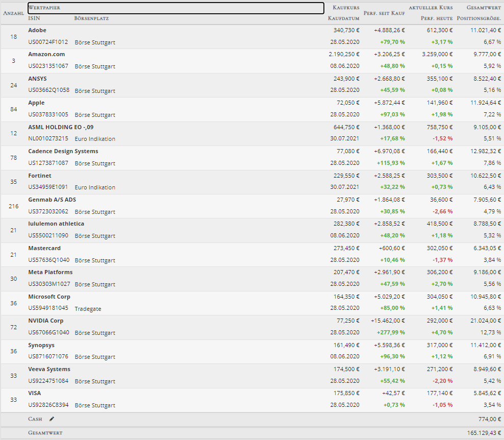Open Genmab A/S ADS position
The height and width of the screenshot is (440, 504).
[252, 206]
